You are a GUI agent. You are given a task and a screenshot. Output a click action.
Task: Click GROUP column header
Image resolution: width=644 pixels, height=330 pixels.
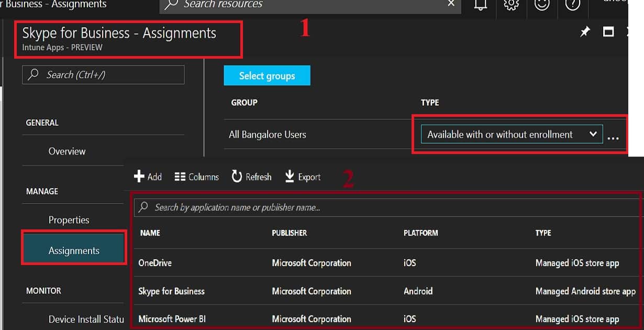coord(245,103)
